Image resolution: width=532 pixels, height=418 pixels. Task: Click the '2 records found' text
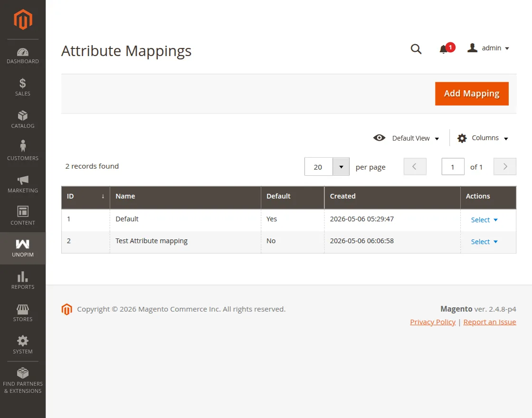point(92,166)
